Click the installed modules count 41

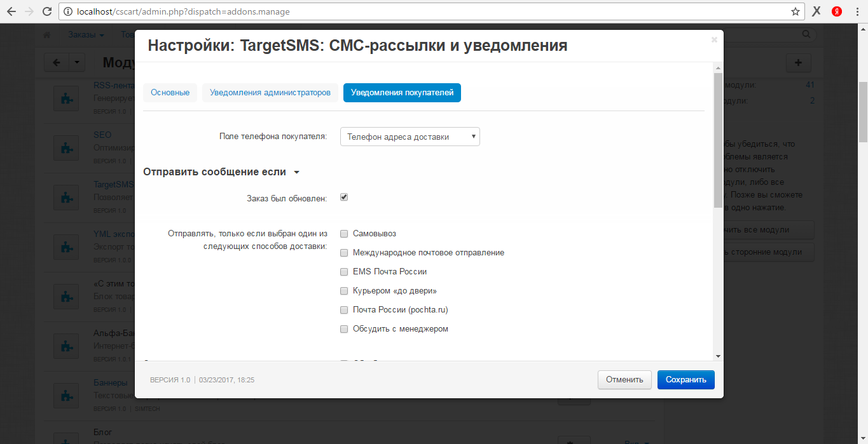tap(810, 85)
